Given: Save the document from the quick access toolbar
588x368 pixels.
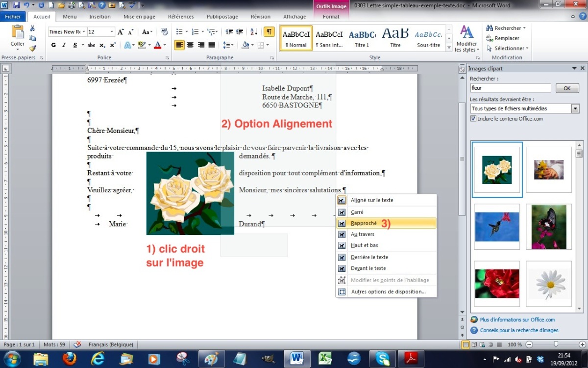Looking at the screenshot, I should coord(16,5).
